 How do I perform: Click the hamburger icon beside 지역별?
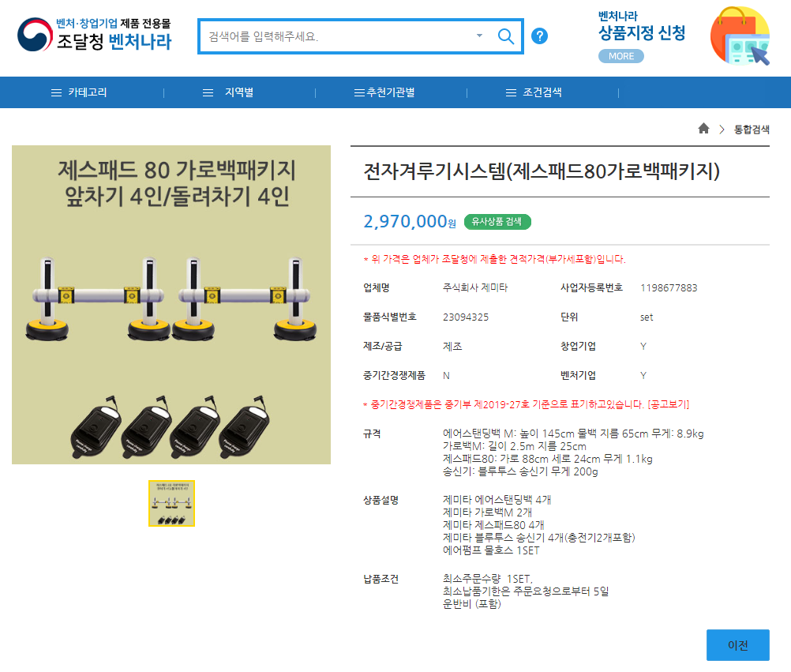tap(208, 93)
